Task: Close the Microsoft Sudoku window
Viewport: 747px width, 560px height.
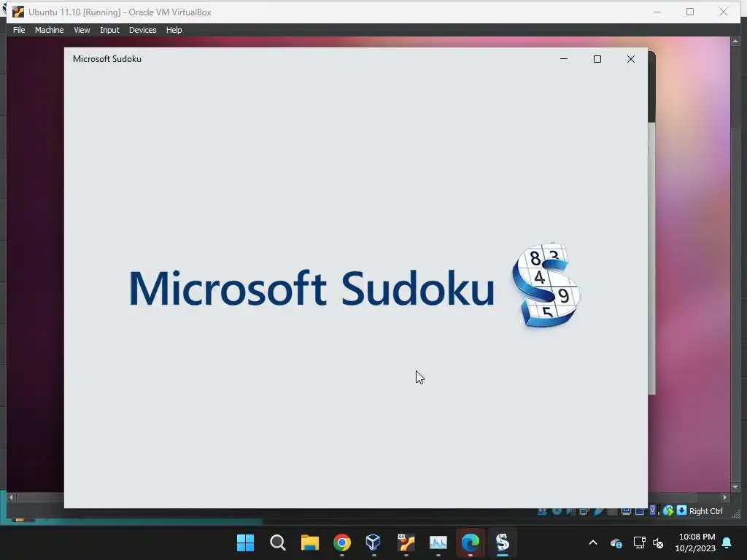Action: point(631,59)
